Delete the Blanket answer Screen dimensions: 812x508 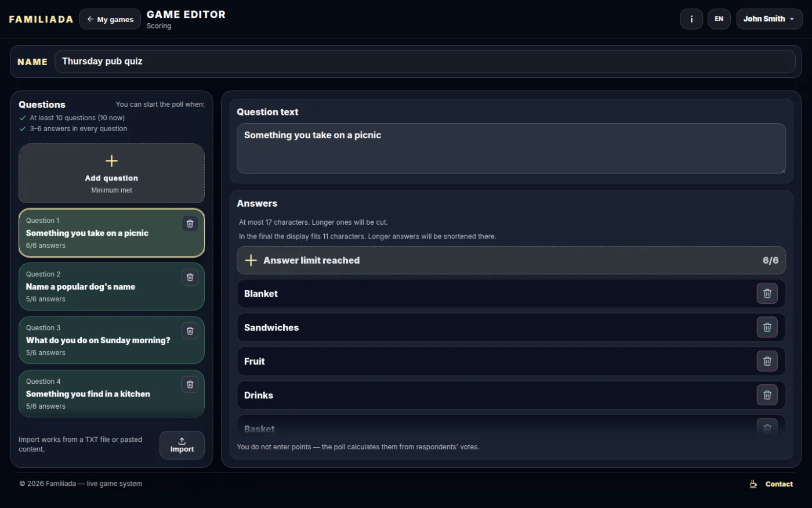767,294
